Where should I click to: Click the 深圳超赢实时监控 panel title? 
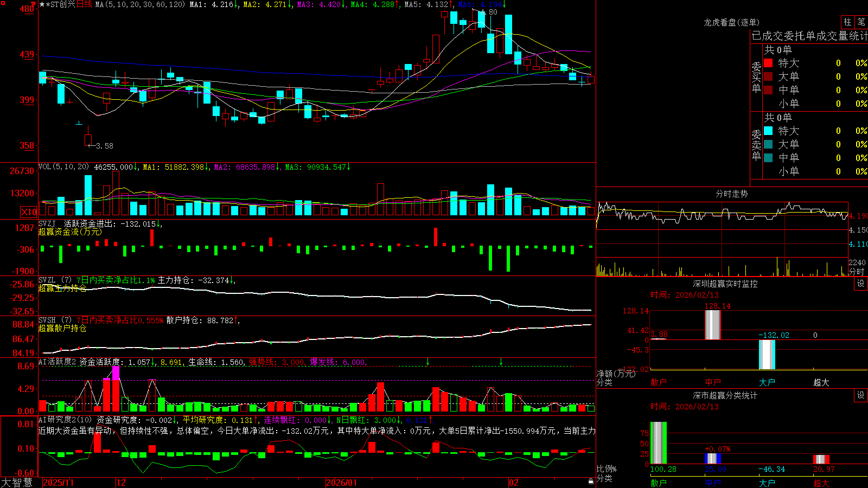tap(725, 284)
